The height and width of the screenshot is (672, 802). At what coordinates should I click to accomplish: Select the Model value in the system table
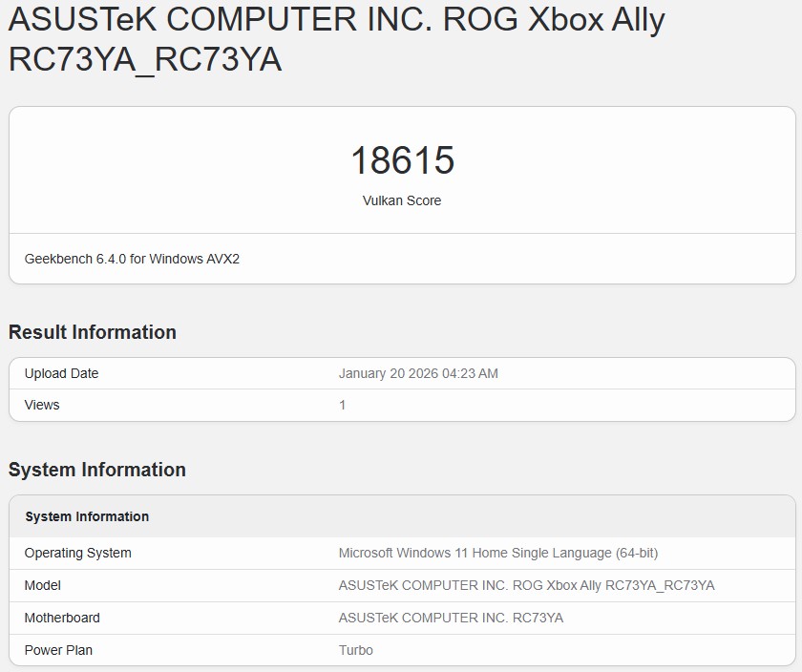[x=526, y=585]
